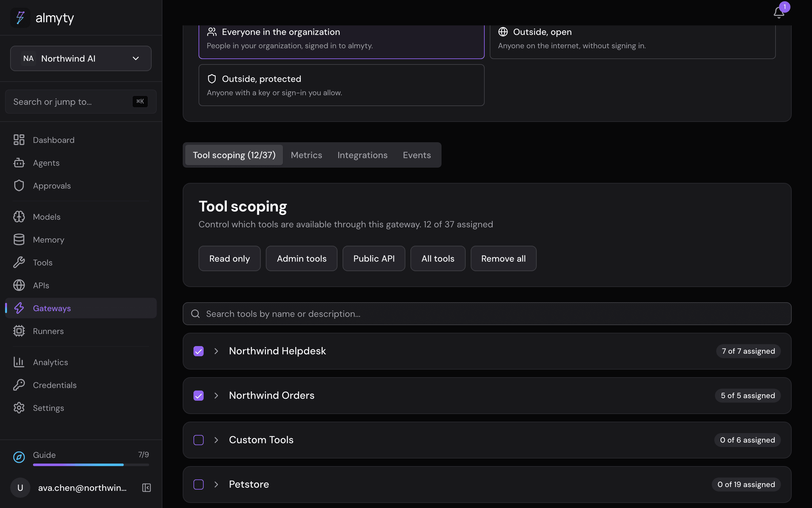812x508 pixels.
Task: Click the almyty lightning logo icon
Action: [x=20, y=17]
